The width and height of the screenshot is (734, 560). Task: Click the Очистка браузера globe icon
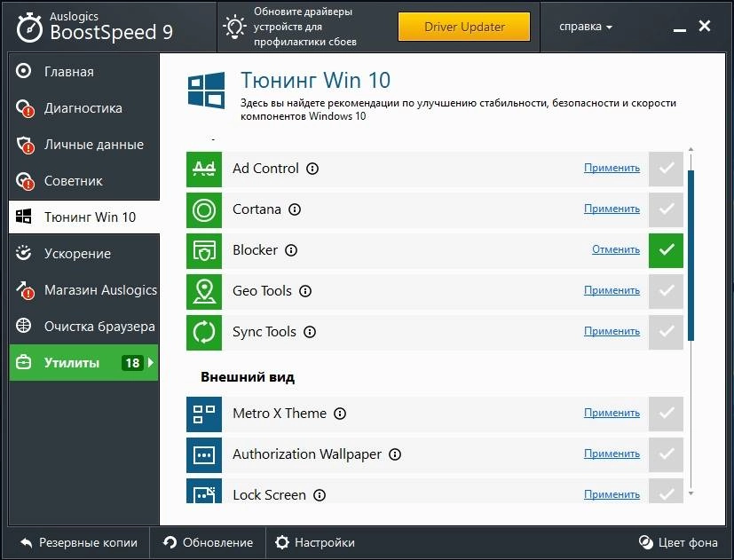pyautogui.click(x=23, y=326)
